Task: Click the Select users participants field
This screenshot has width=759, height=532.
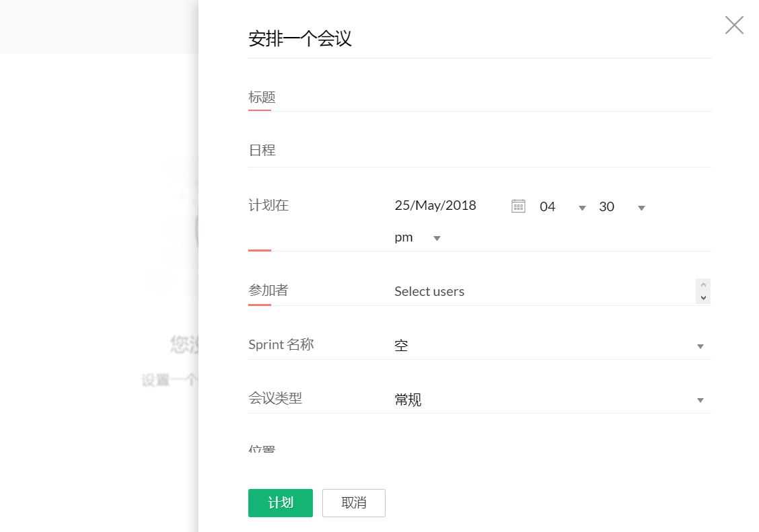Action: [x=544, y=291]
